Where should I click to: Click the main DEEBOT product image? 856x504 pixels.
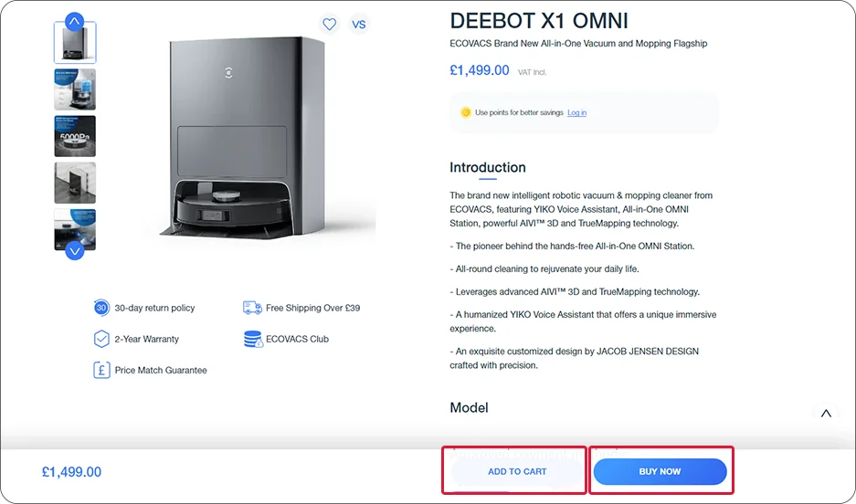[268, 138]
